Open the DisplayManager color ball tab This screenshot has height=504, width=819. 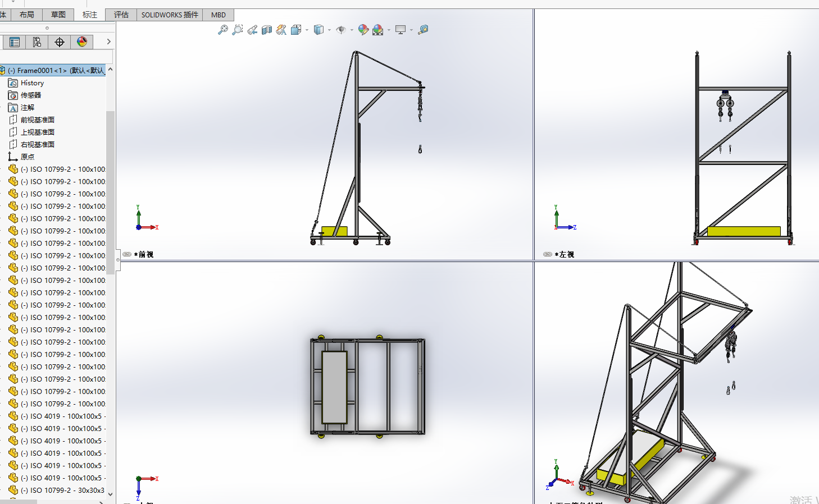82,42
